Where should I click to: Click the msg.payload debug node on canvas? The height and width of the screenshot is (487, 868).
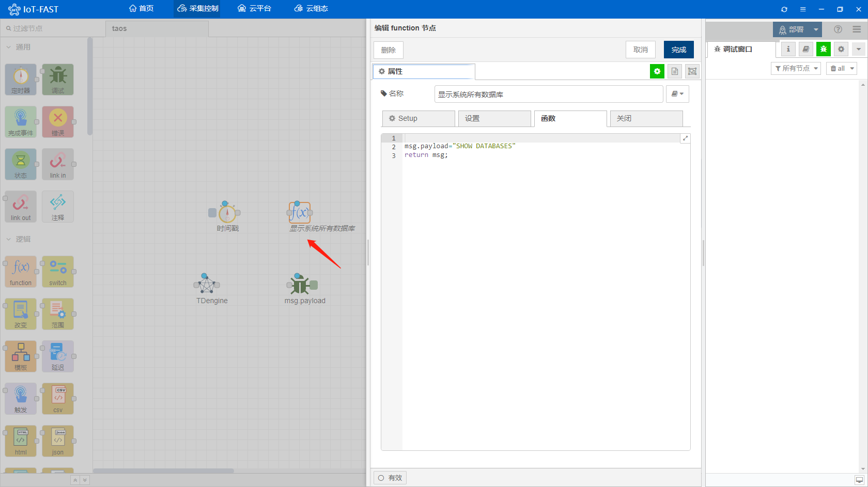[x=300, y=285]
